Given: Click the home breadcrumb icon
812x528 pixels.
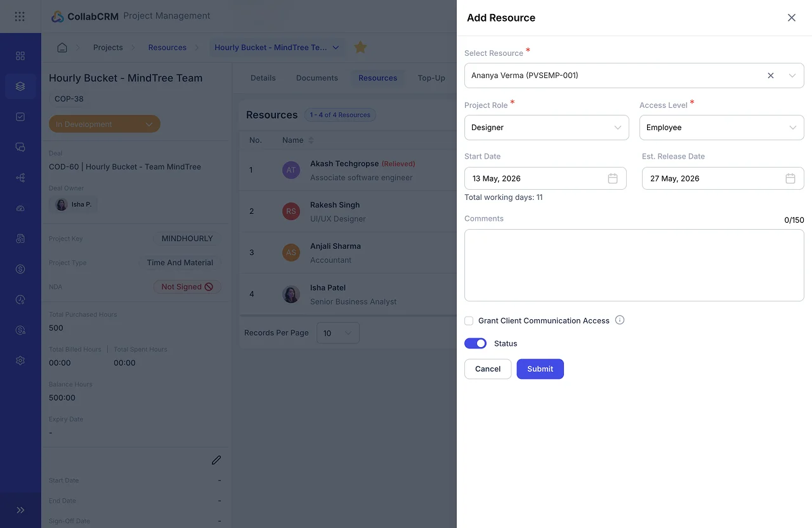Looking at the screenshot, I should tap(62, 48).
